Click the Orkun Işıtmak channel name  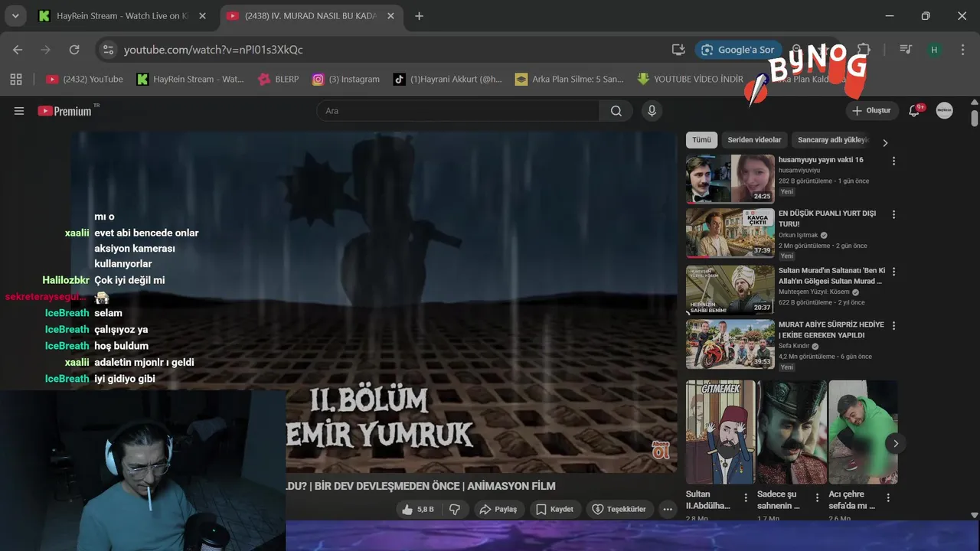[798, 235]
